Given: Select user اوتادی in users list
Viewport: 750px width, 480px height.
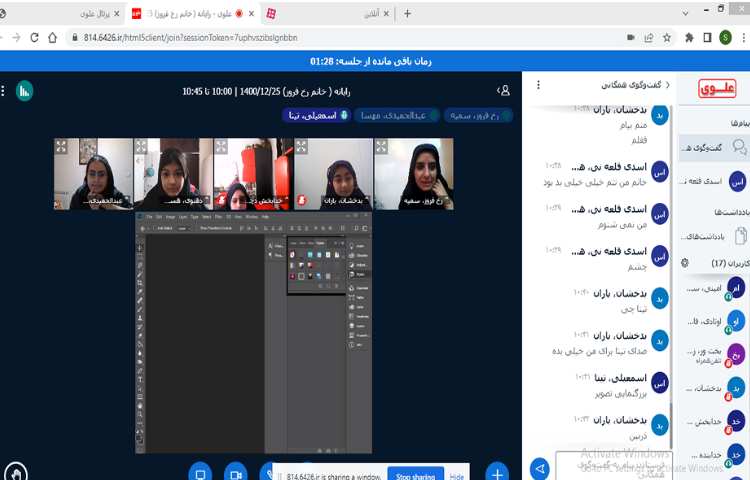Looking at the screenshot, I should [716, 321].
